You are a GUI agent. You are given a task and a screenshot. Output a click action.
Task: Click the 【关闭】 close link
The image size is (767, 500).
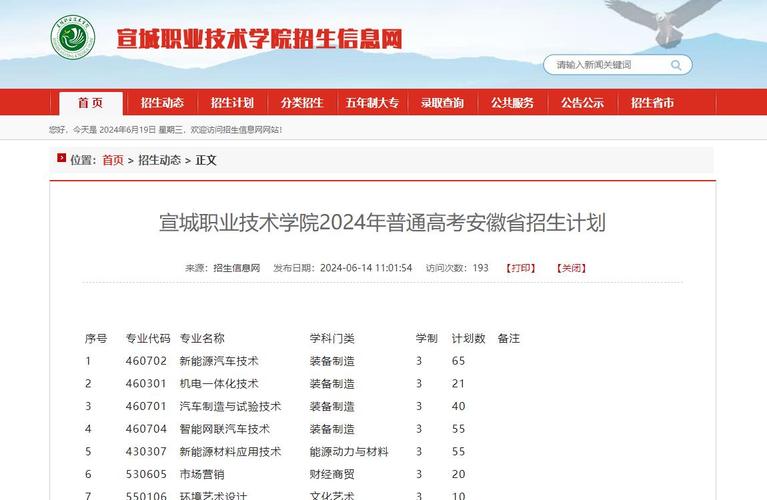571,268
